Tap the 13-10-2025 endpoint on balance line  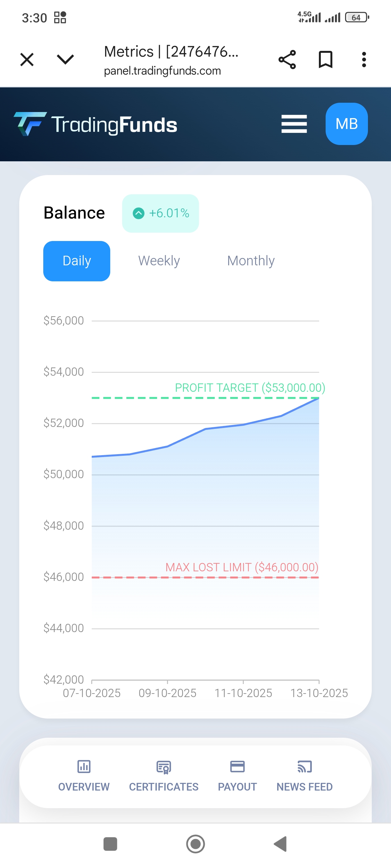pos(319,398)
